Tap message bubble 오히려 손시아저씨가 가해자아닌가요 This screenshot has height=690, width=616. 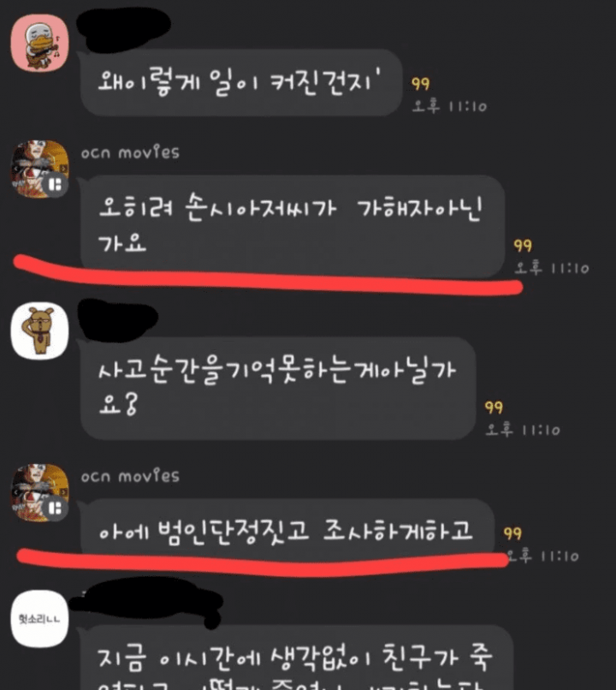(x=293, y=226)
